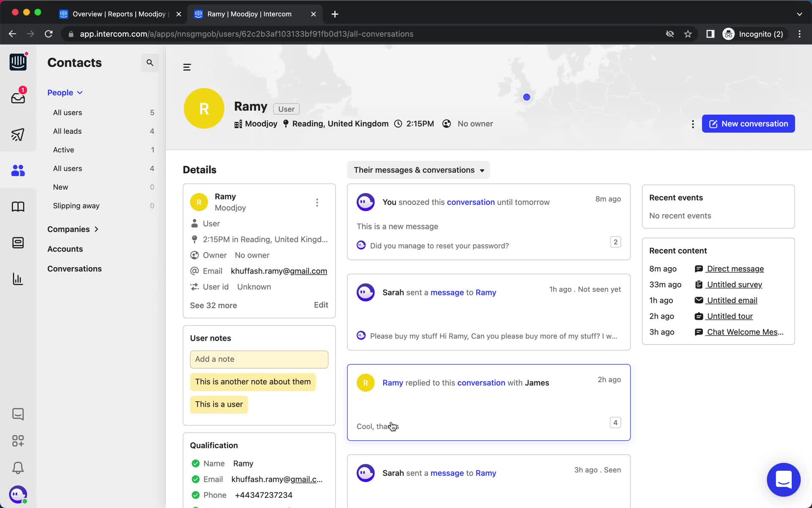
Task: Open the khuffash.ramy@gmail.com email link
Action: pyautogui.click(x=279, y=271)
